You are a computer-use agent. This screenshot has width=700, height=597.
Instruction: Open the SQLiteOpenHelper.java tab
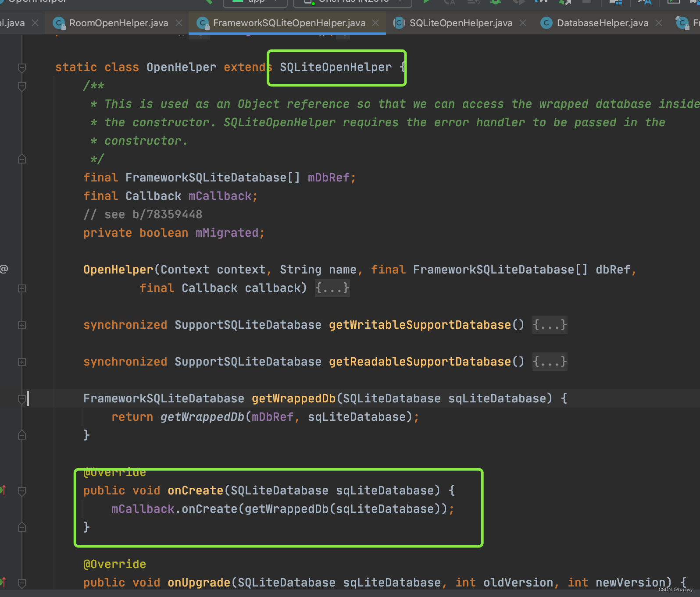coord(461,23)
